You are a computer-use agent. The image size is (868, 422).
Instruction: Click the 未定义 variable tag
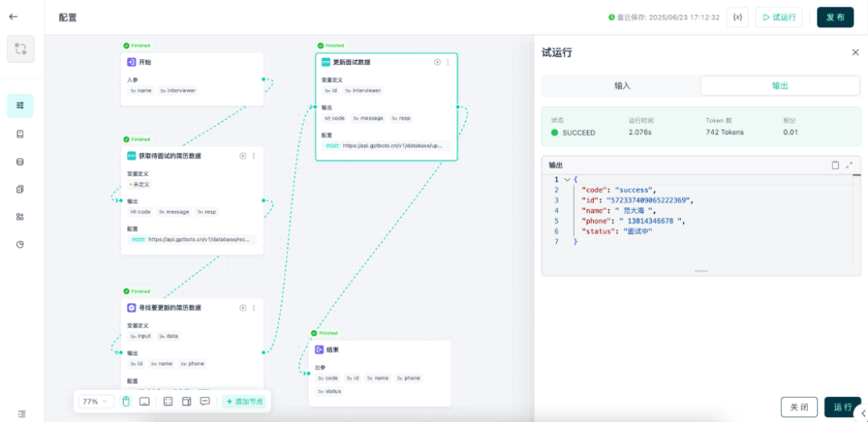pyautogui.click(x=140, y=184)
